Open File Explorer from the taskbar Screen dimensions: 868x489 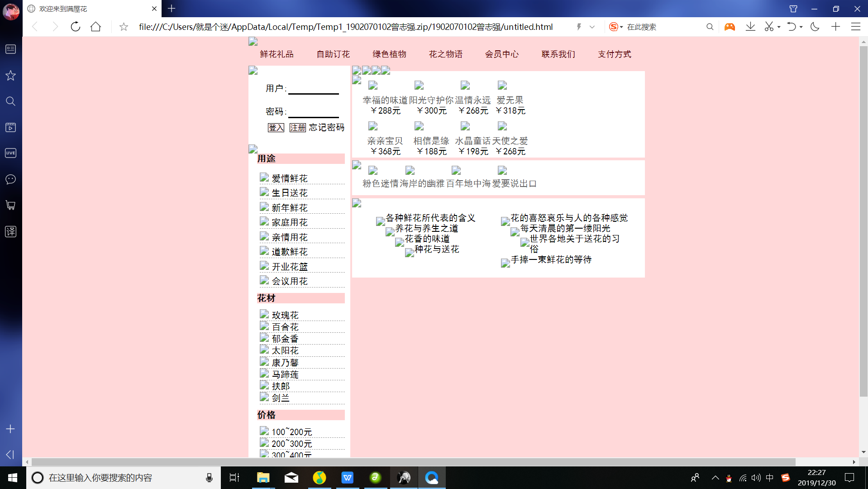[263, 478]
